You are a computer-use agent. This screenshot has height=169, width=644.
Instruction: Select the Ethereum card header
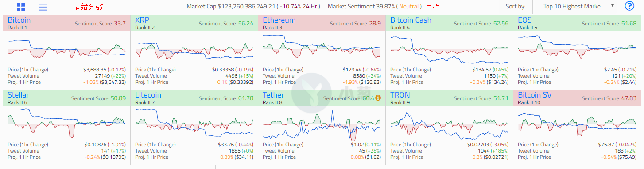[x=322, y=23]
